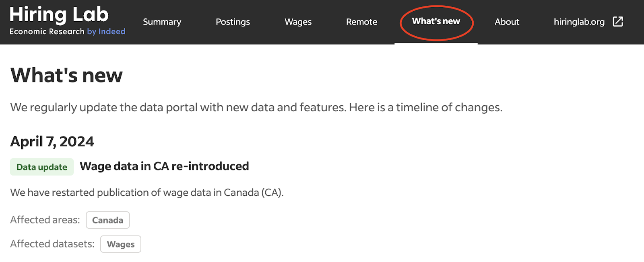Open the hiringlab.org website
The width and height of the screenshot is (644, 262).
(579, 22)
